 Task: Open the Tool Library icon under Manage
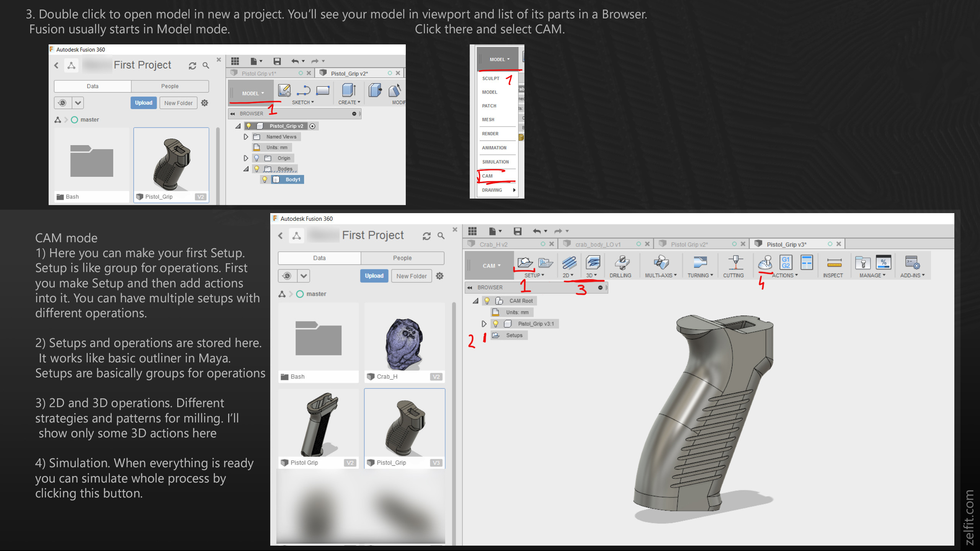863,262
